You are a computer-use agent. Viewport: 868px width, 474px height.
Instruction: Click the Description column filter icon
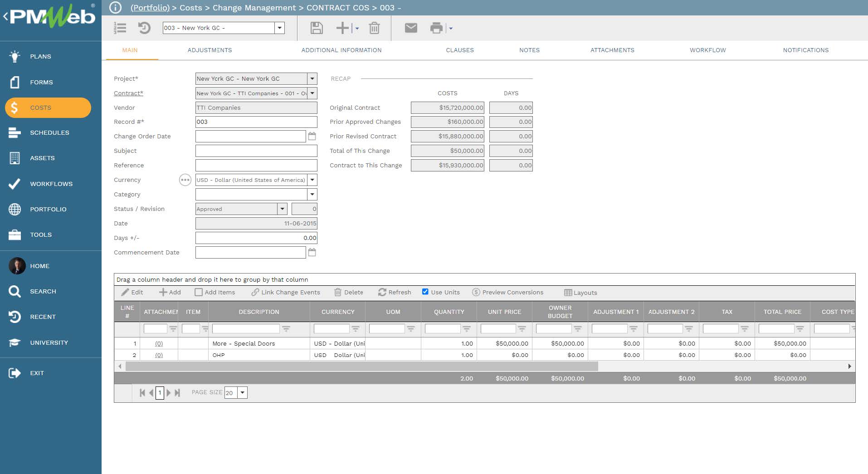[286, 329]
